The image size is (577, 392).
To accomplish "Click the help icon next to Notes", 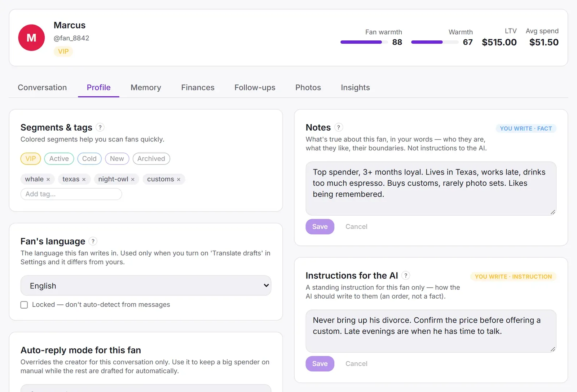I will [x=339, y=127].
